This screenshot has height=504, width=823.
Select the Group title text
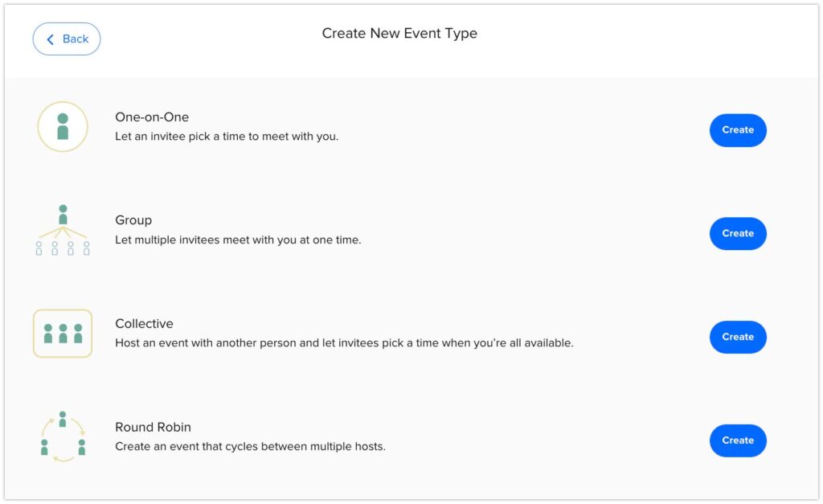pyautogui.click(x=133, y=220)
